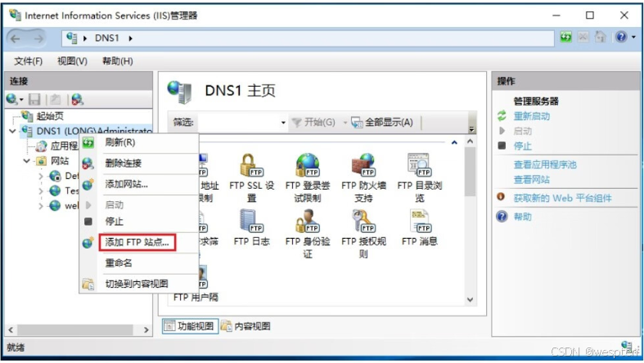Click the green refresh page icon in address bar
Screen dimensions: 644x363
point(566,38)
